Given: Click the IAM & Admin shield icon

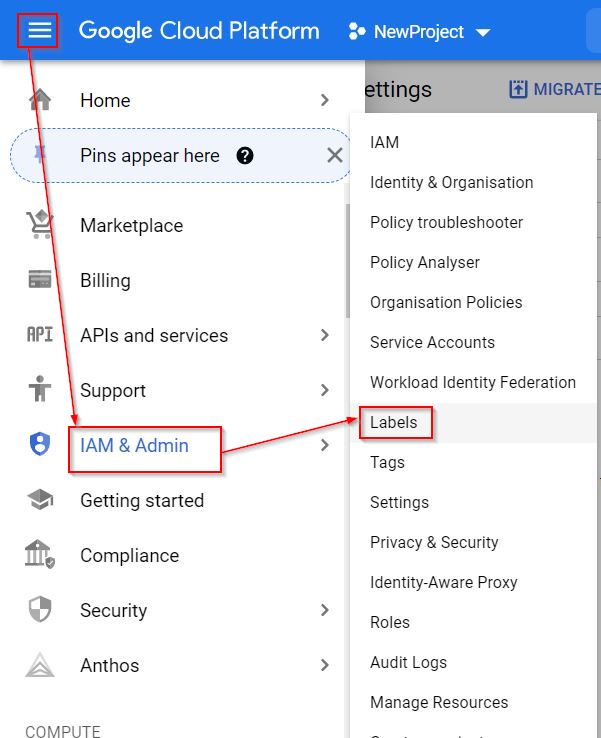Looking at the screenshot, I should tap(40, 445).
